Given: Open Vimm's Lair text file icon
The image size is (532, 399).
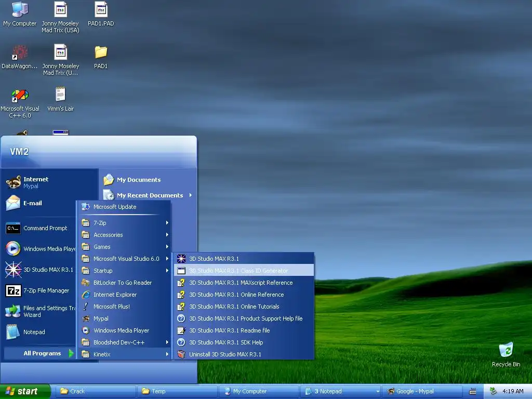Looking at the screenshot, I should click(x=60, y=99).
